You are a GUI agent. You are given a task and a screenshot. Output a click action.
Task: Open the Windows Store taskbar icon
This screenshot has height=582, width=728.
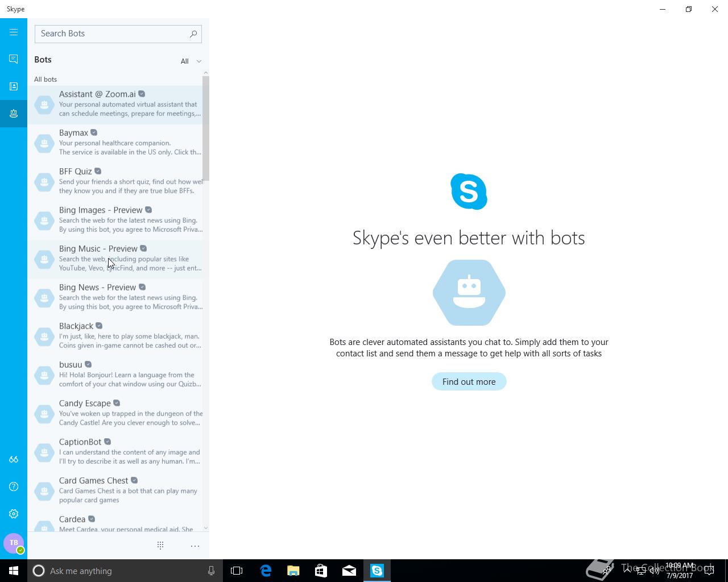321,571
